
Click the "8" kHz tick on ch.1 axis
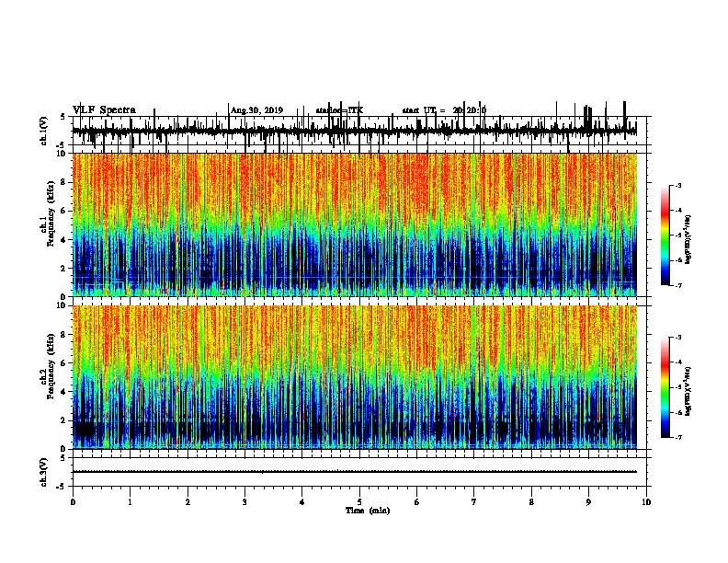point(64,182)
